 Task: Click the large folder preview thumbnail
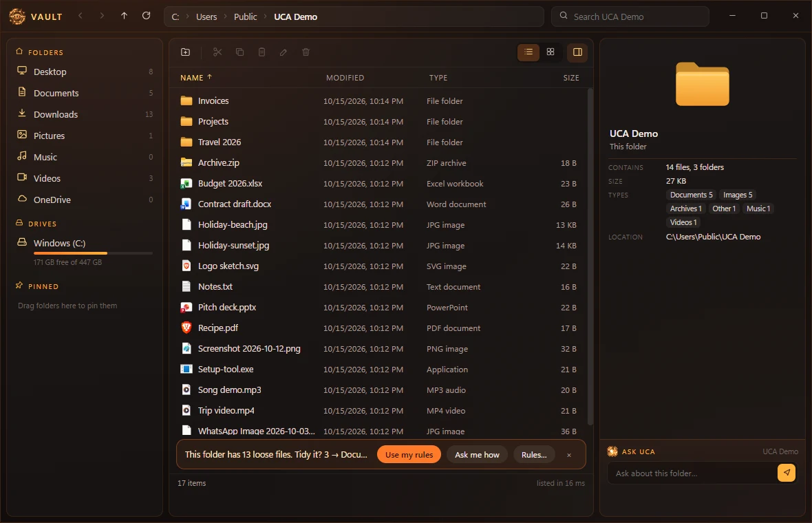coord(702,84)
